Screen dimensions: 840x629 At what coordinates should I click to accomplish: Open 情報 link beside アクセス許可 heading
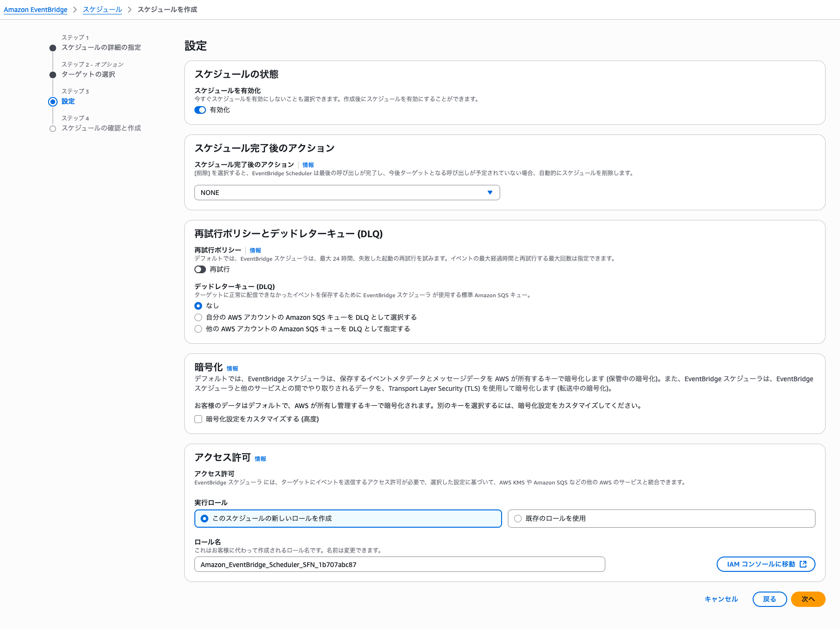(x=260, y=459)
